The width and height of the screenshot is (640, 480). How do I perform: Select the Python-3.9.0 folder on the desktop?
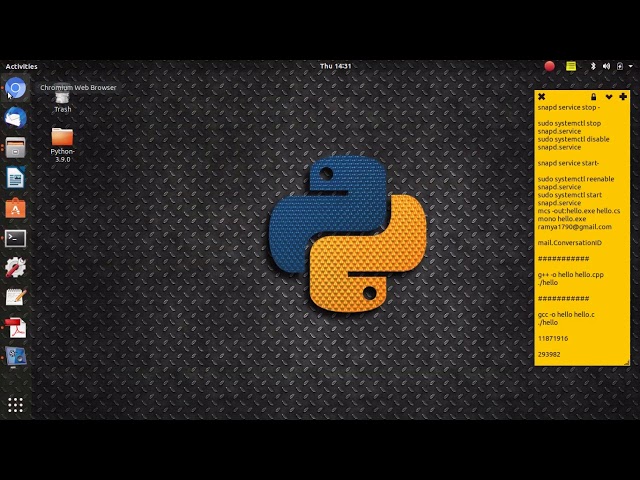point(62,145)
